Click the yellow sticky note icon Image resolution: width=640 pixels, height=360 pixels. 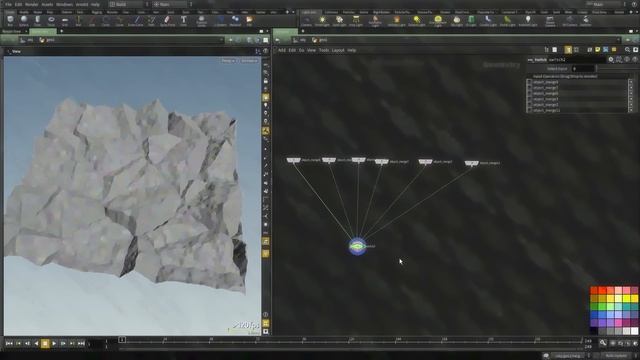(598, 49)
